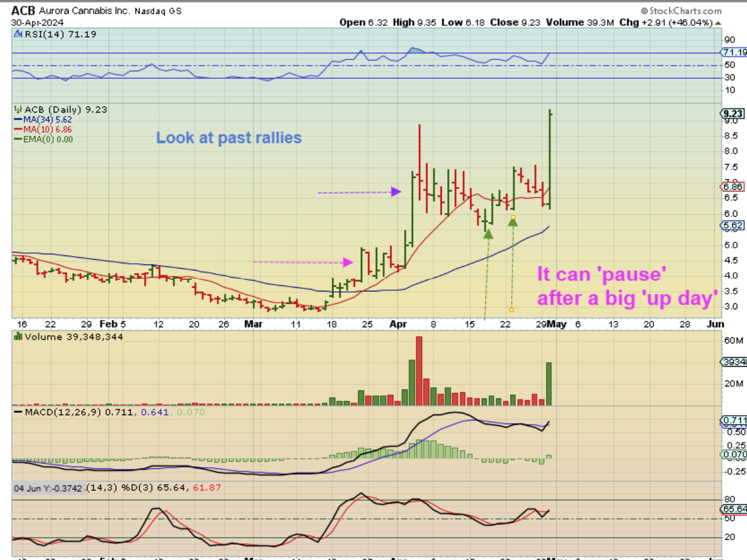The image size is (747, 560).
Task: Click the red MA(10) legend line marker
Action: [x=18, y=129]
